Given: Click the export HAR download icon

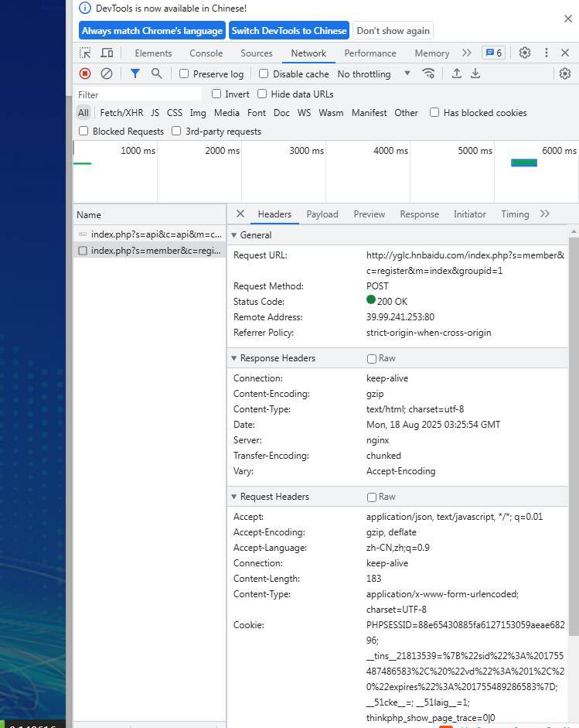Looking at the screenshot, I should [x=475, y=73].
